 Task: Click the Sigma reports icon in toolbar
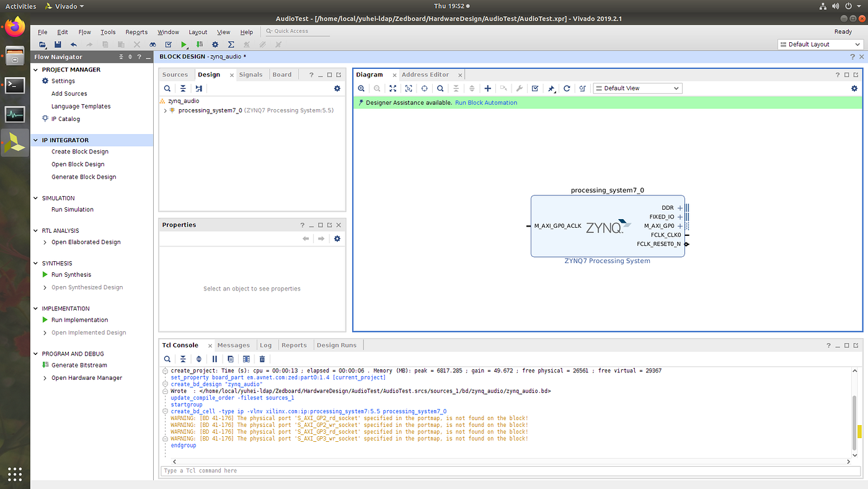[x=231, y=45]
